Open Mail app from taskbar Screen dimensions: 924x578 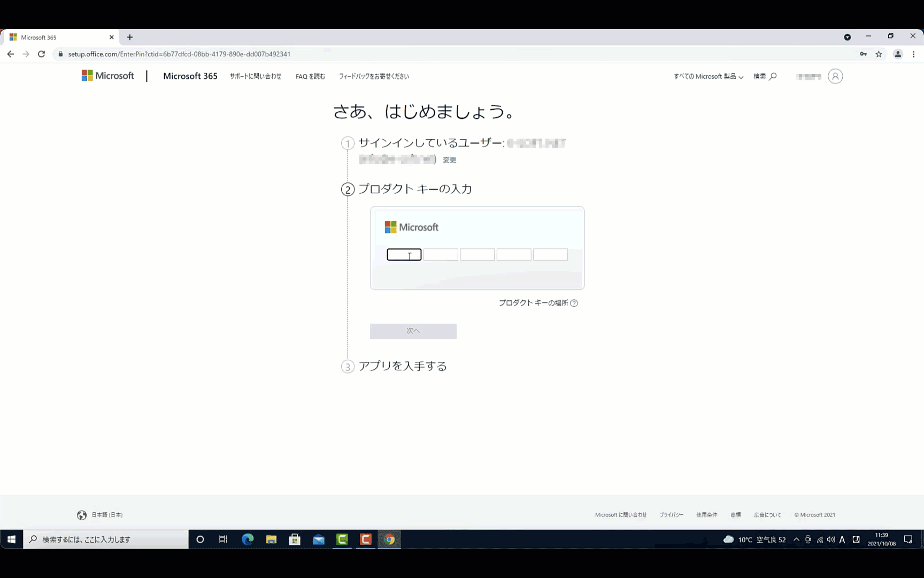coord(319,539)
